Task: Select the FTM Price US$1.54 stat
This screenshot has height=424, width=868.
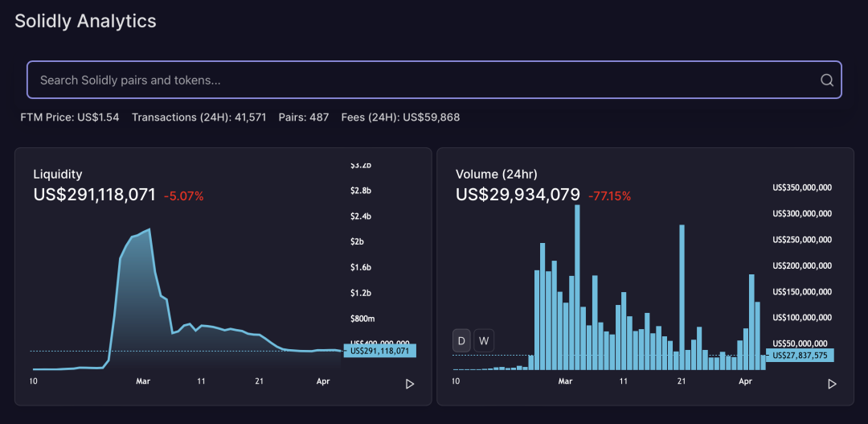Action: (x=70, y=117)
